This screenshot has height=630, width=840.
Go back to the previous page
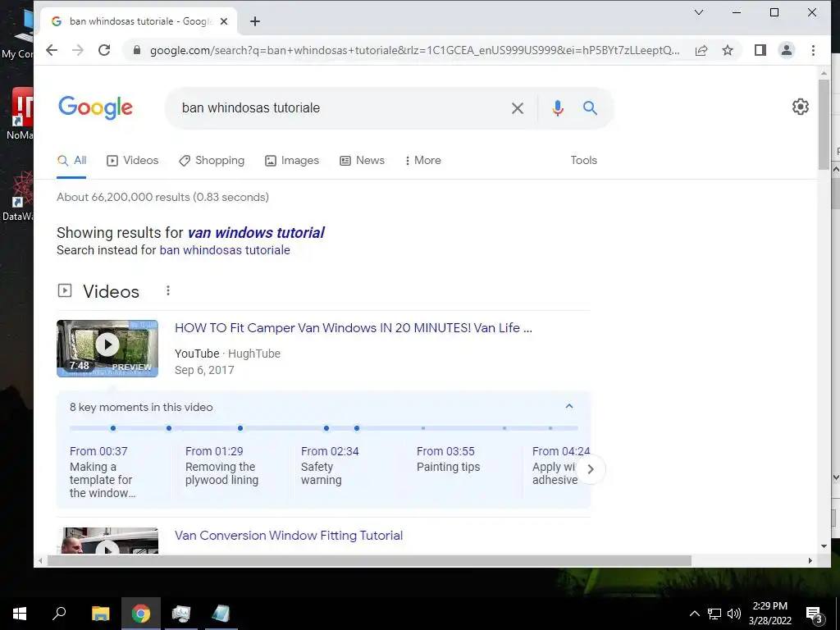click(52, 50)
